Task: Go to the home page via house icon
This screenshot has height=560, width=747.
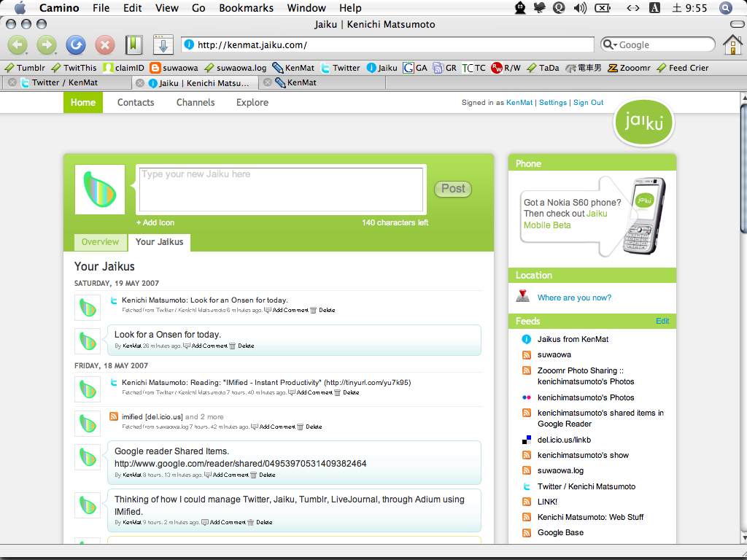Action: tap(732, 44)
